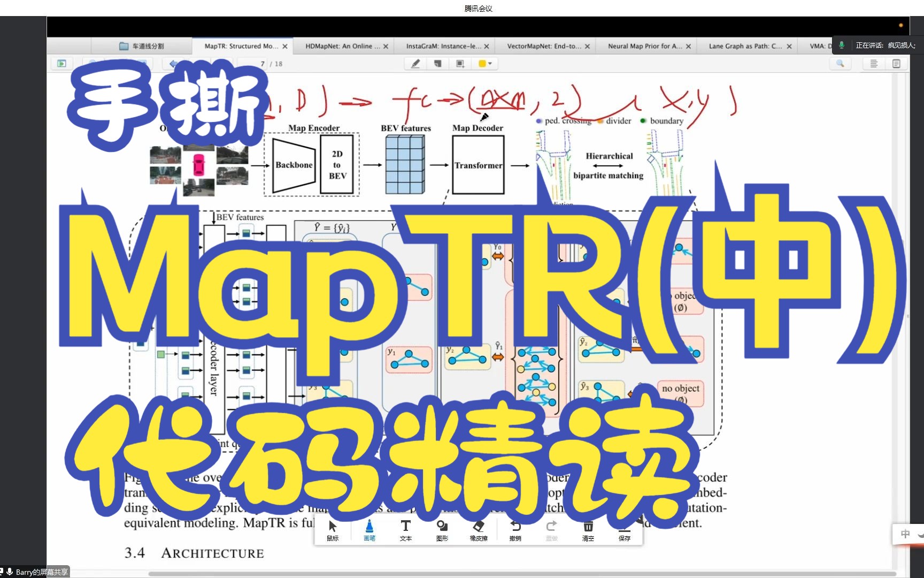Click the horizontal scrollbar at the bottom

click(x=521, y=574)
